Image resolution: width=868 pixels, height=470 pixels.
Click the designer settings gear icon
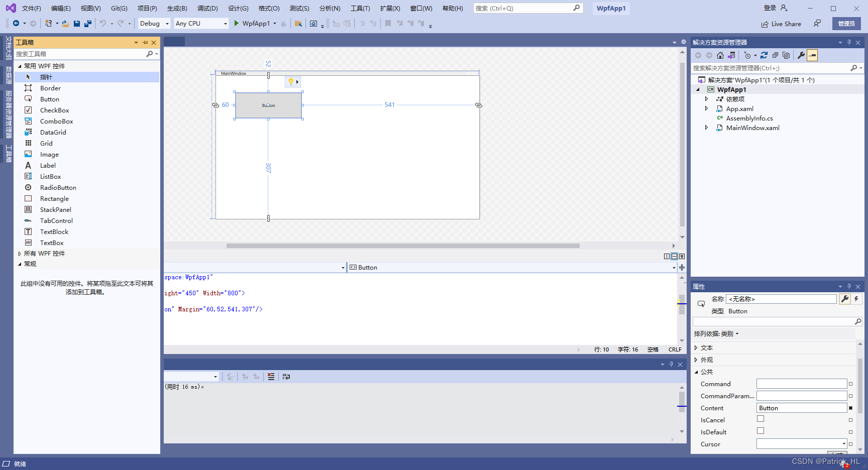pyautogui.click(x=683, y=42)
